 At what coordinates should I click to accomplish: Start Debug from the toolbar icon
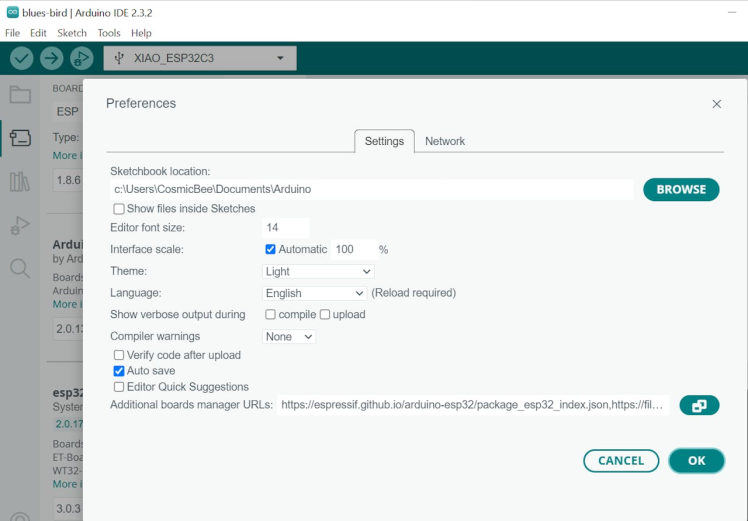pyautogui.click(x=82, y=59)
